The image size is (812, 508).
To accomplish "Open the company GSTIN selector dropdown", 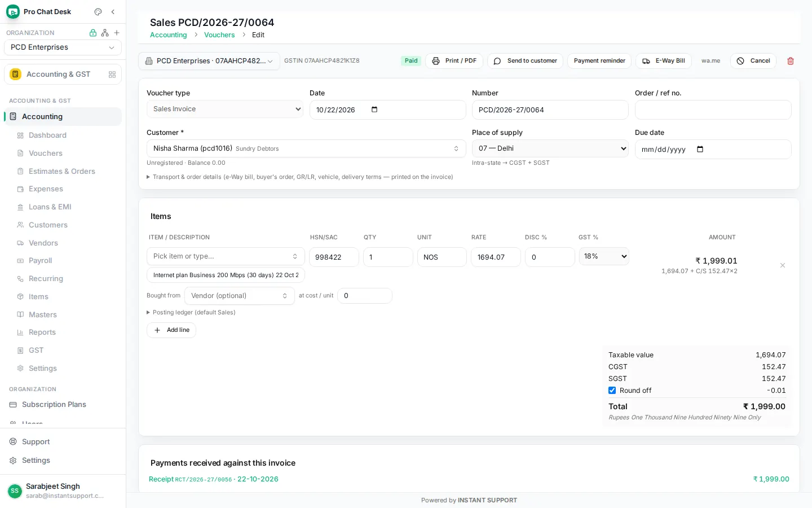I will 209,61.
